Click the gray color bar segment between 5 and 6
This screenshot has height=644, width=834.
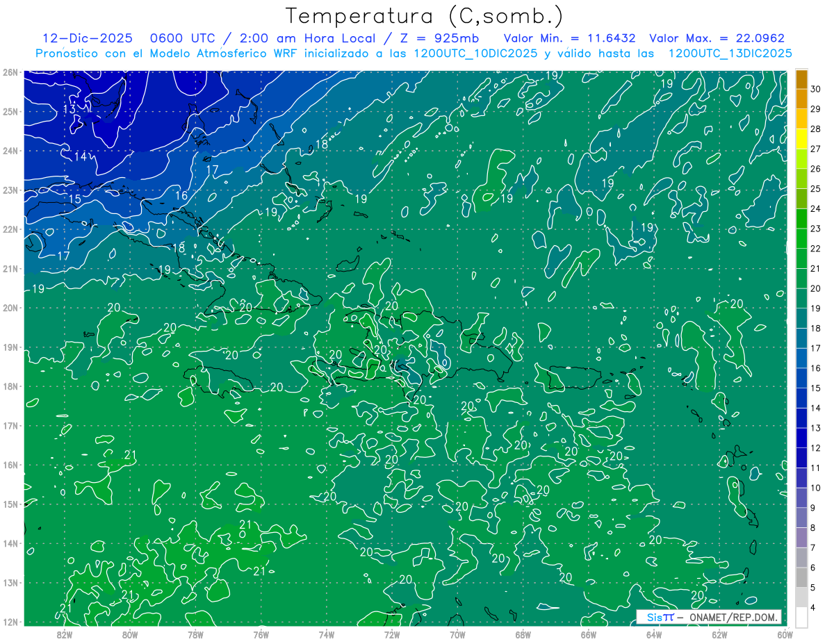pyautogui.click(x=801, y=577)
